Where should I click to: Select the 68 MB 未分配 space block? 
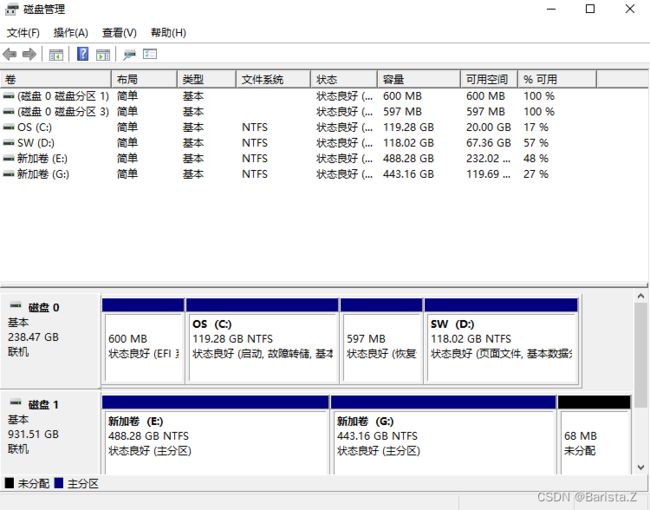[594, 435]
